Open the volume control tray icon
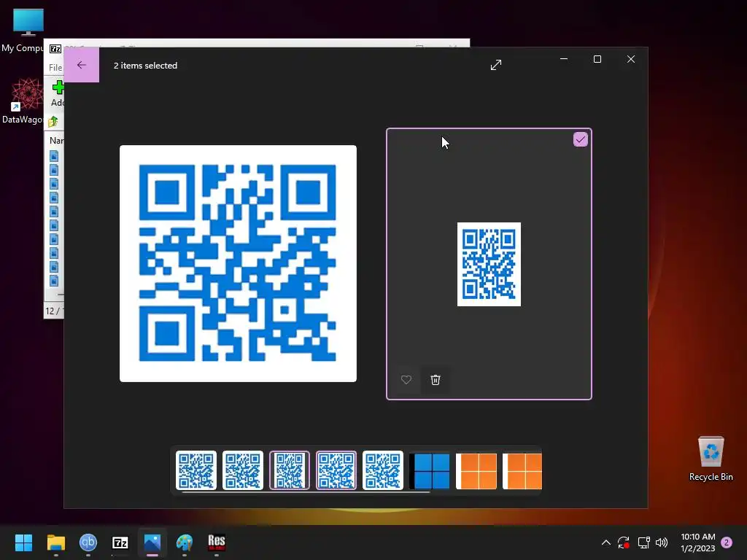This screenshot has height=560, width=747. [x=662, y=542]
